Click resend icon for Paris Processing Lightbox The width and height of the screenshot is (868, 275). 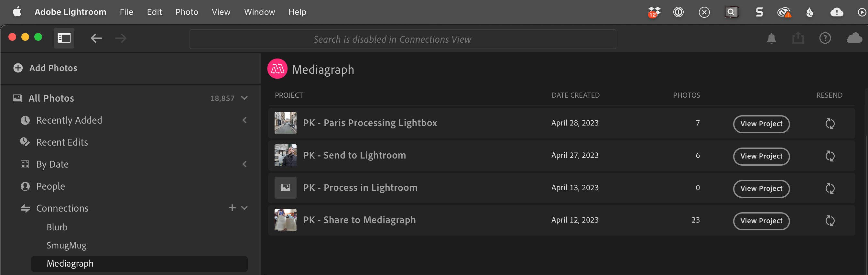coord(830,124)
